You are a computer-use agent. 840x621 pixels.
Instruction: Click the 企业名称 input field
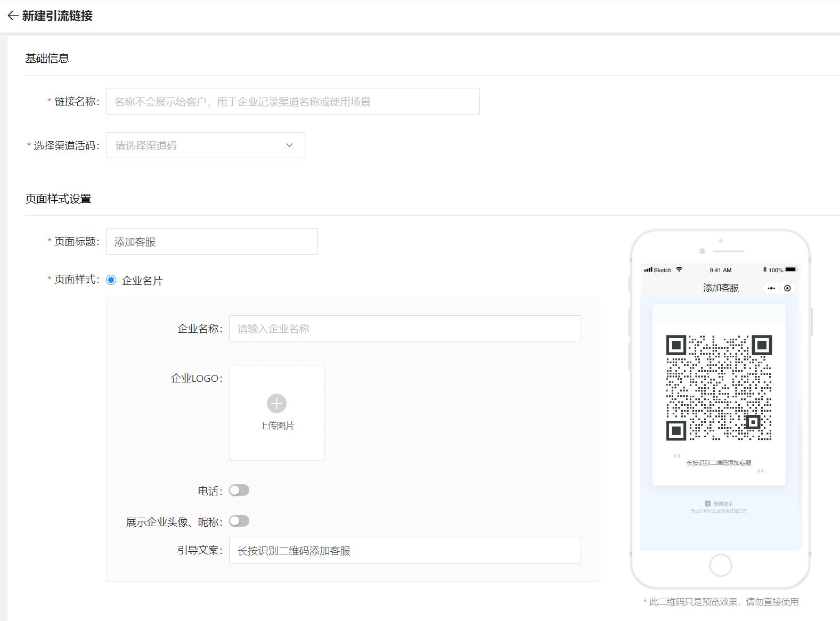click(x=405, y=329)
